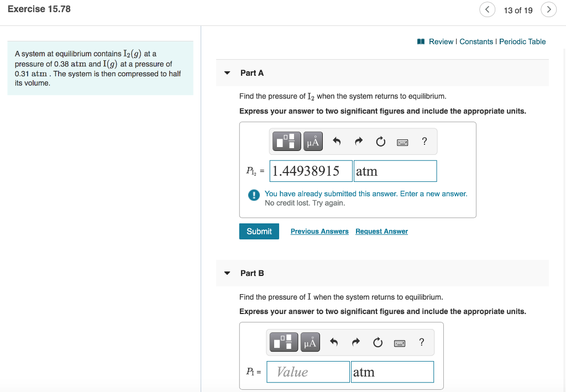
Task: Open templates tool in Part B toolbar
Action: [284, 342]
